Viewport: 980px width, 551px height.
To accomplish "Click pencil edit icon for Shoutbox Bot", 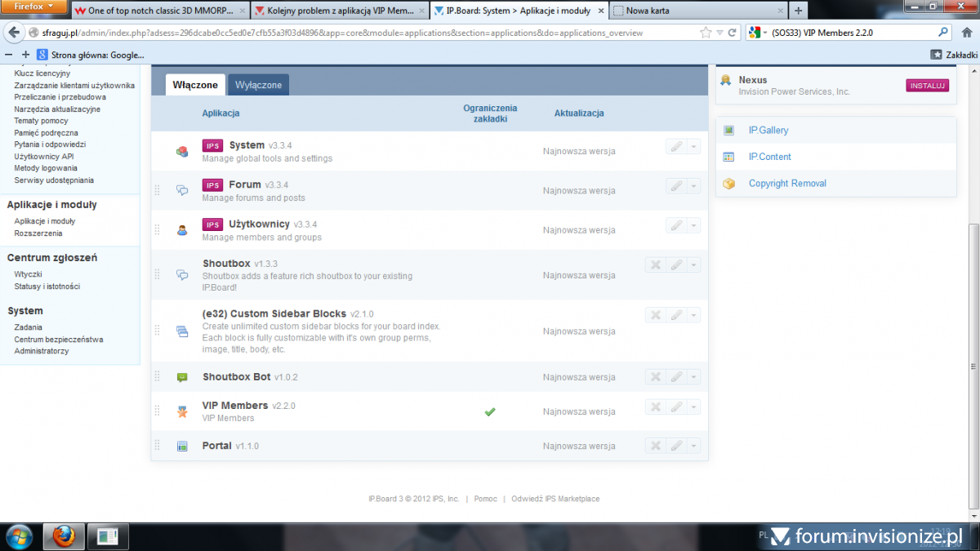I will click(x=675, y=376).
